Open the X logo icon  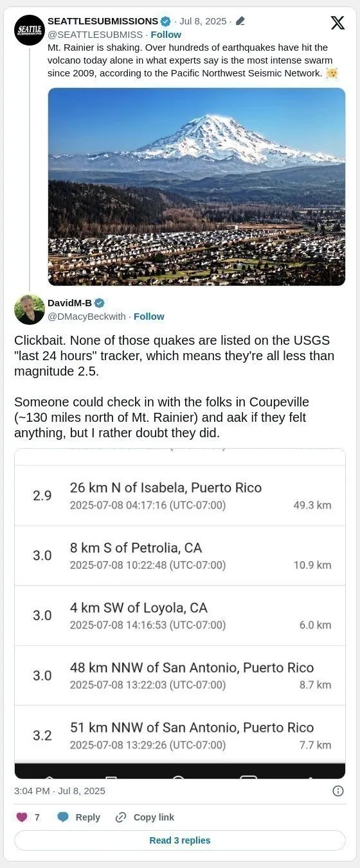[x=337, y=23]
